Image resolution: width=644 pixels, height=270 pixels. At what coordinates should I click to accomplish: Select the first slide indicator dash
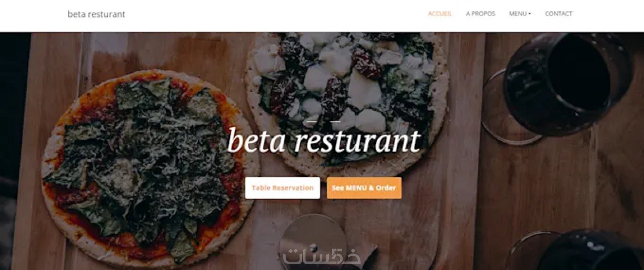tap(313, 122)
